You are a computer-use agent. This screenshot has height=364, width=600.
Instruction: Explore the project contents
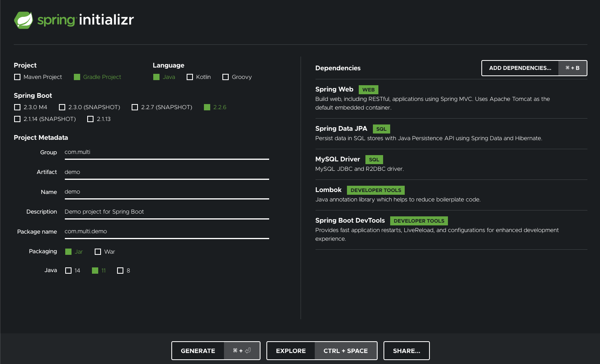(322, 351)
